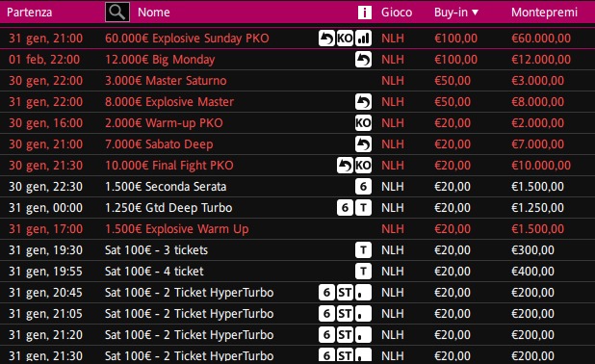Click KO badge on Explosive Sunday PKO row

pyautogui.click(x=345, y=39)
